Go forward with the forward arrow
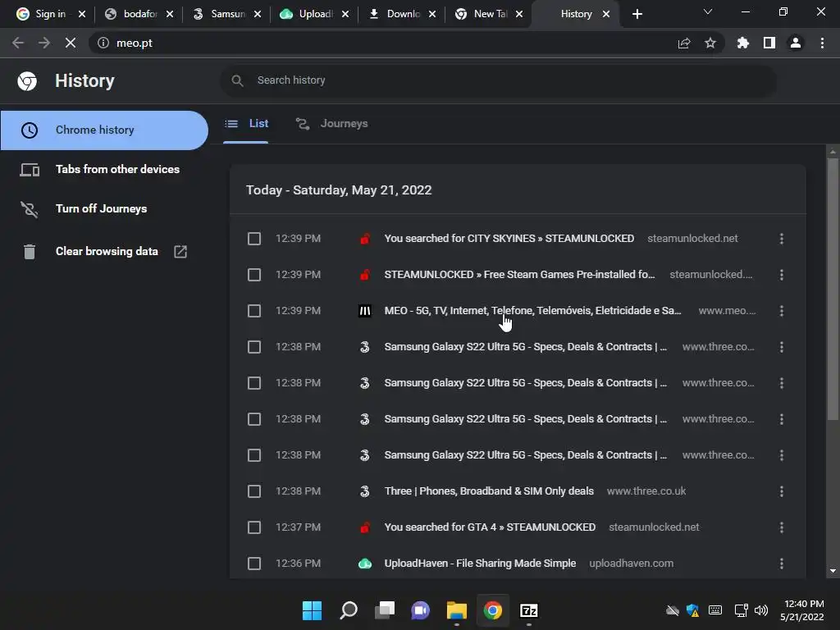 44,43
